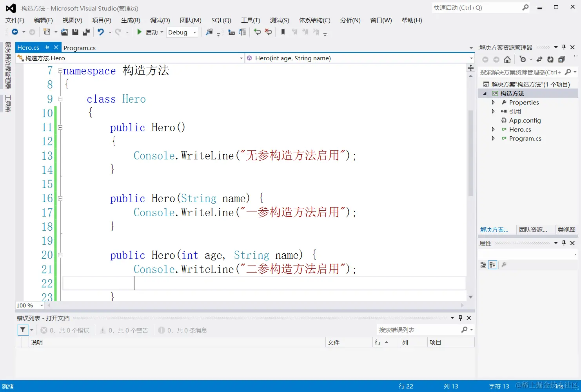Collapse the namespace block on line 7

pyautogui.click(x=60, y=71)
